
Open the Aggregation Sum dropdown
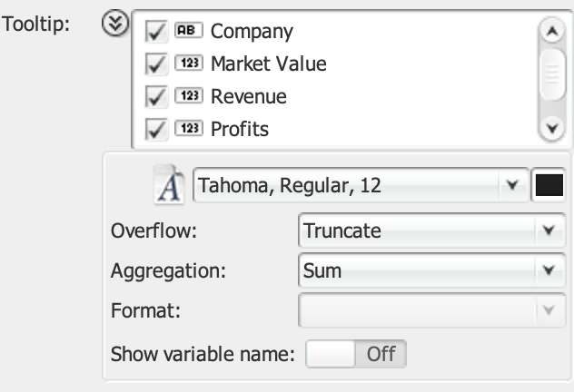[429, 270]
